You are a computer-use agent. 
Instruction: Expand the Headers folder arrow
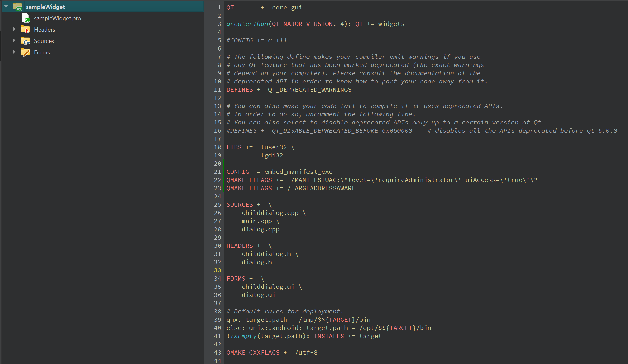click(14, 29)
